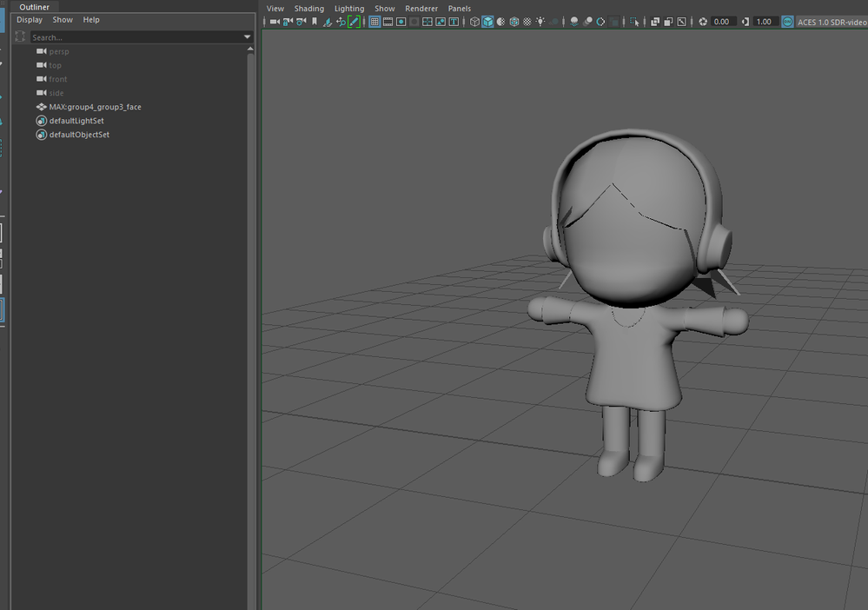Open the Shading menu in viewport
This screenshot has width=868, height=610.
(x=308, y=9)
